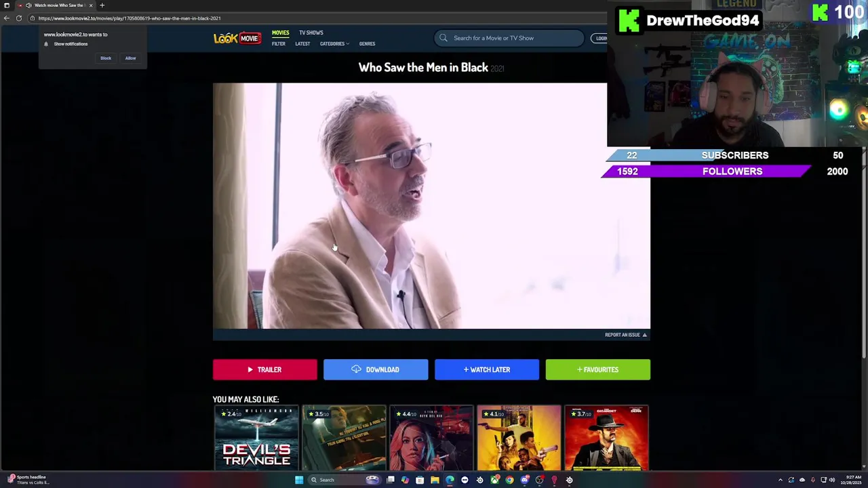
Task: Open taskbar clock showing 9:27 AM
Action: (851, 480)
